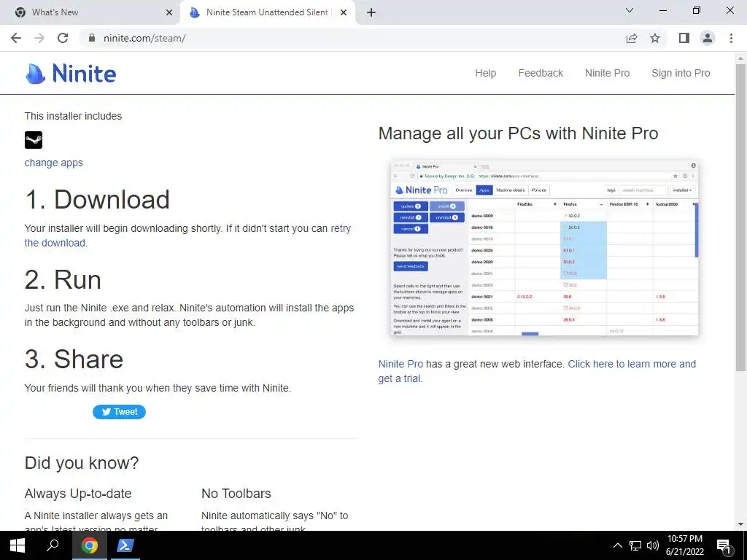The image size is (747, 560).
Task: Click the page vertical scrollbar thumb
Action: [x=741, y=217]
